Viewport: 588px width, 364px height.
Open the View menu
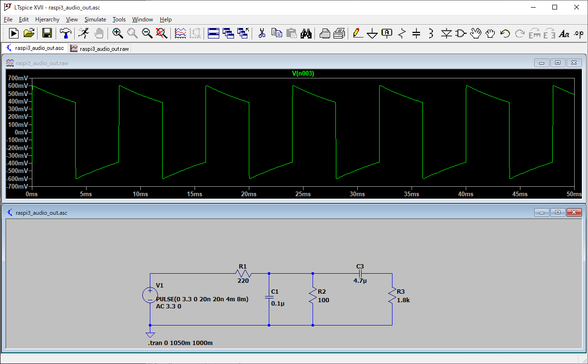pos(72,19)
